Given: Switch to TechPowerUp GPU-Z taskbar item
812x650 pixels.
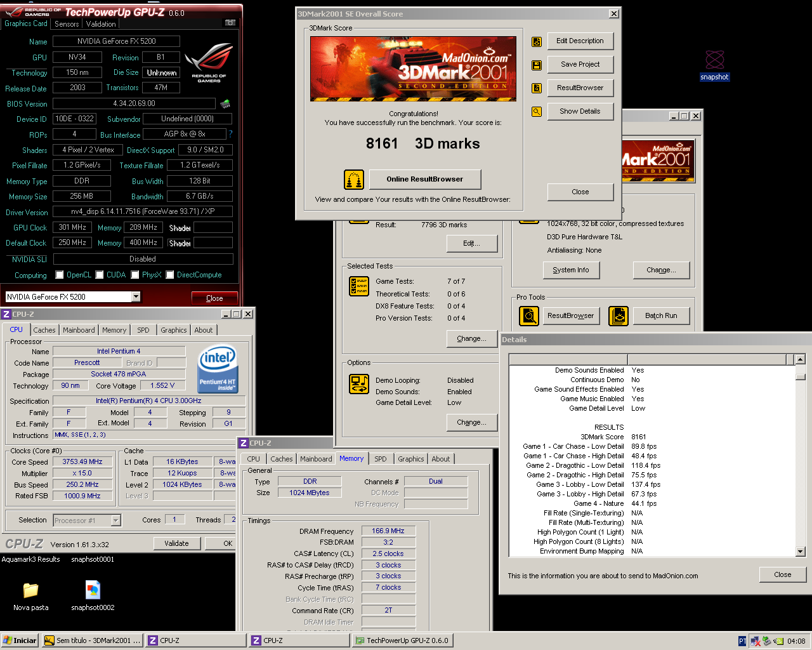Looking at the screenshot, I should 402,640.
